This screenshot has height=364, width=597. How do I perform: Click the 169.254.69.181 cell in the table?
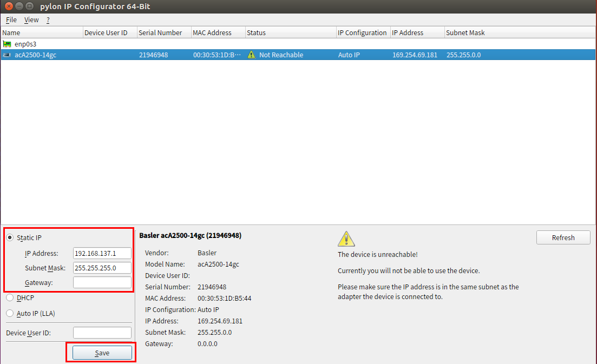[x=415, y=55]
